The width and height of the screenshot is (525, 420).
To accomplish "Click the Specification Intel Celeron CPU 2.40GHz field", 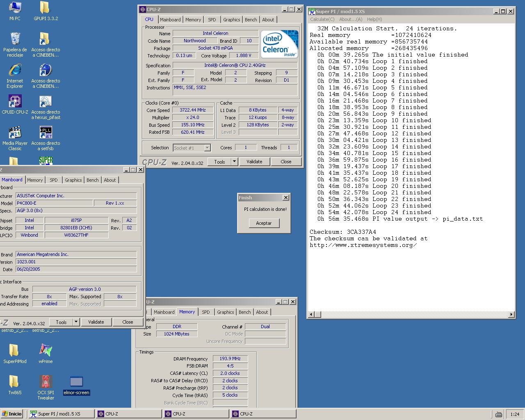I will click(x=235, y=65).
